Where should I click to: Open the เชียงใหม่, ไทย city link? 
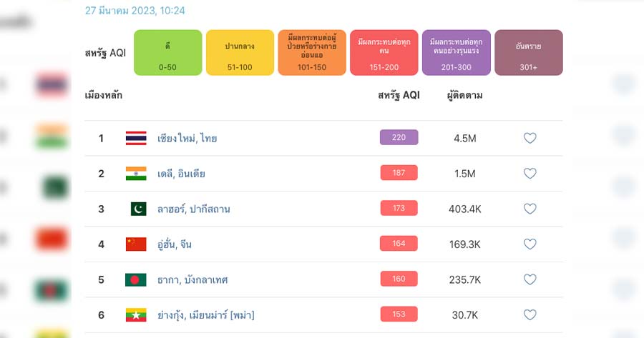coord(187,138)
